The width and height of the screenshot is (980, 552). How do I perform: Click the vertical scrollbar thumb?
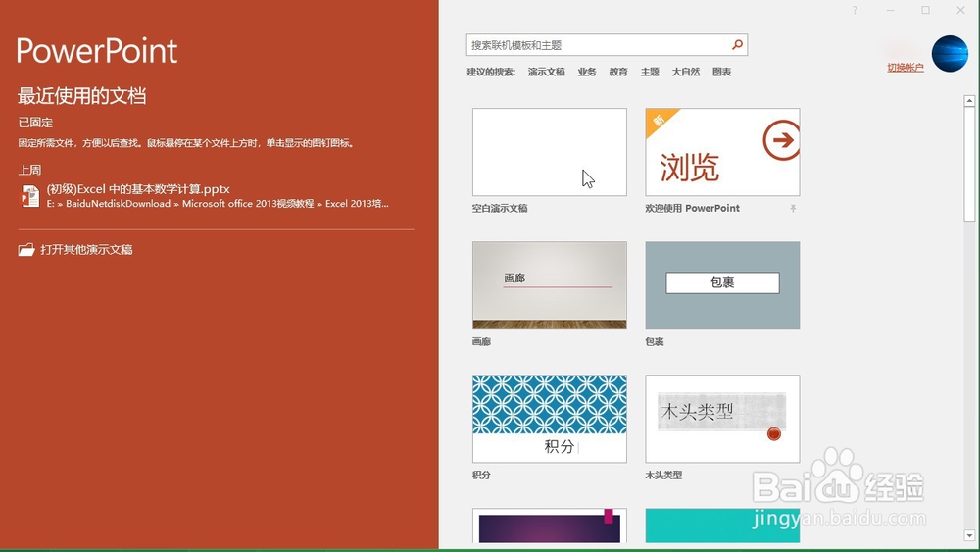point(969,164)
